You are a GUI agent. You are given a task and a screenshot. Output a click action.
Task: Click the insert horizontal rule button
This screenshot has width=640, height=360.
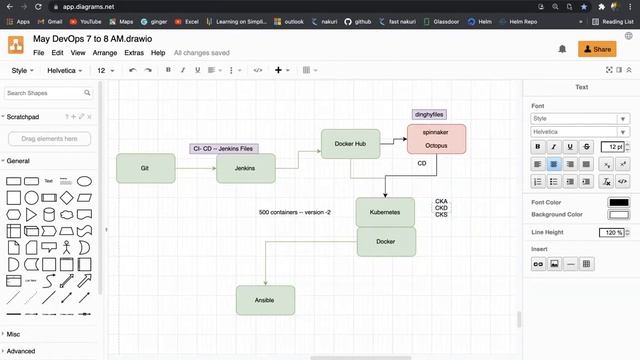(x=571, y=264)
